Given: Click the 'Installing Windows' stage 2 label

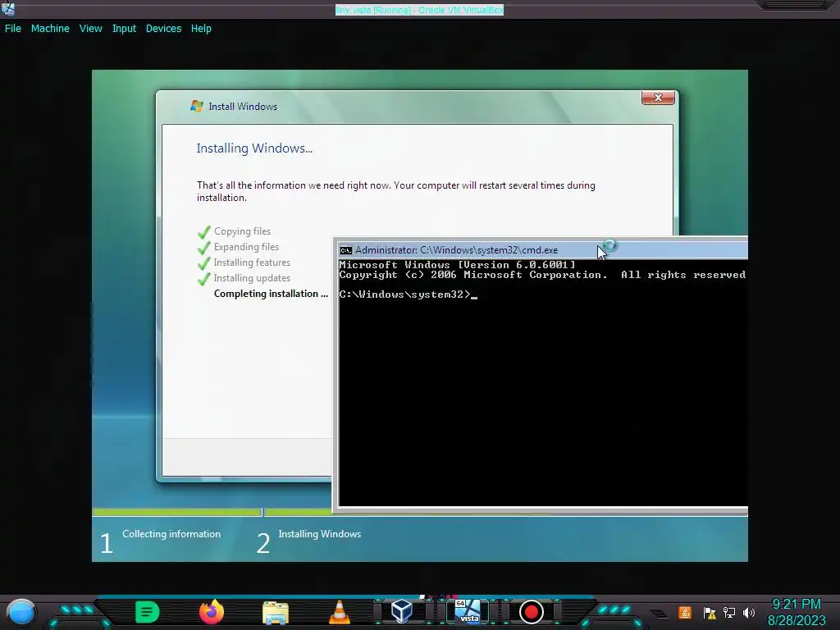Looking at the screenshot, I should pyautogui.click(x=319, y=533).
